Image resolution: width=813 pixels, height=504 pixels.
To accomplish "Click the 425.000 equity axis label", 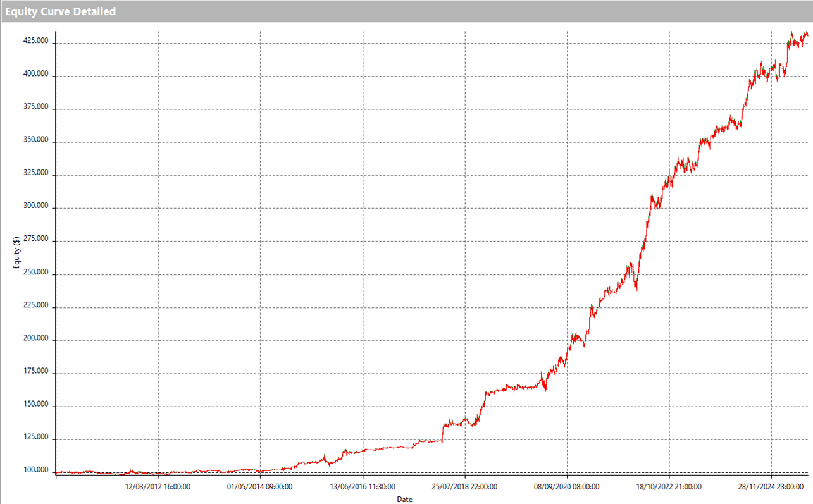I will [36, 40].
